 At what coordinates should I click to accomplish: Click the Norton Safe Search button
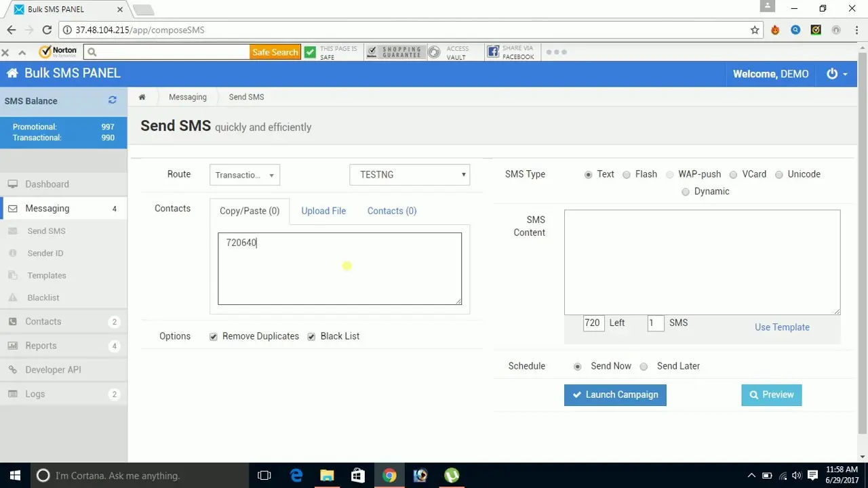pyautogui.click(x=275, y=52)
